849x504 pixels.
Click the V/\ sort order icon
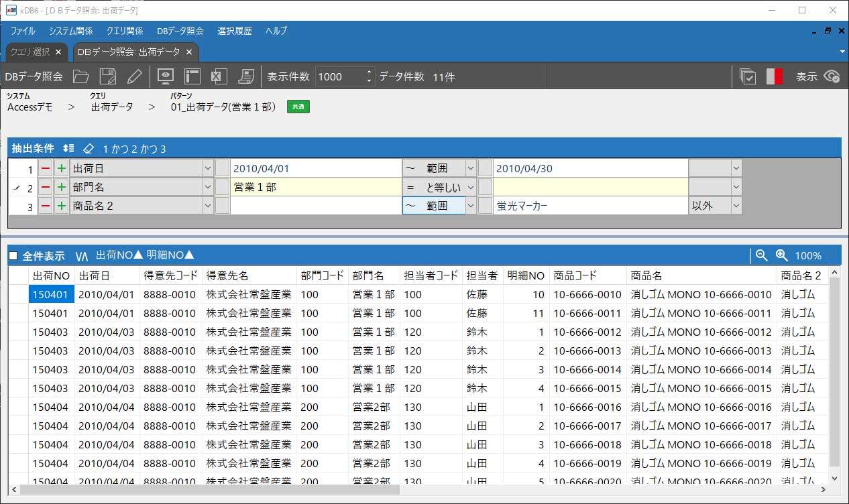point(82,255)
